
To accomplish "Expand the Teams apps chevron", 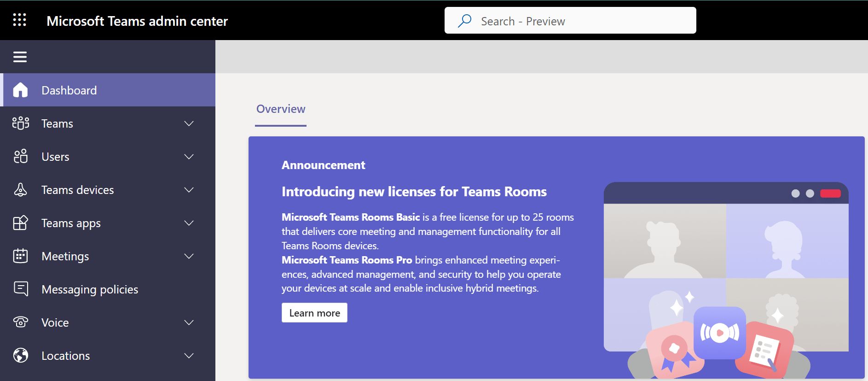I will (189, 223).
